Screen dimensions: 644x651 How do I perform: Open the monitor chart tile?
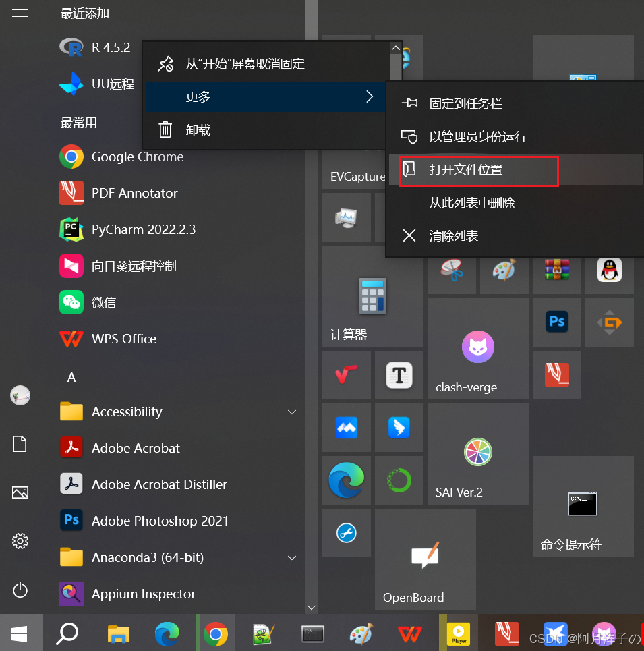tap(347, 217)
